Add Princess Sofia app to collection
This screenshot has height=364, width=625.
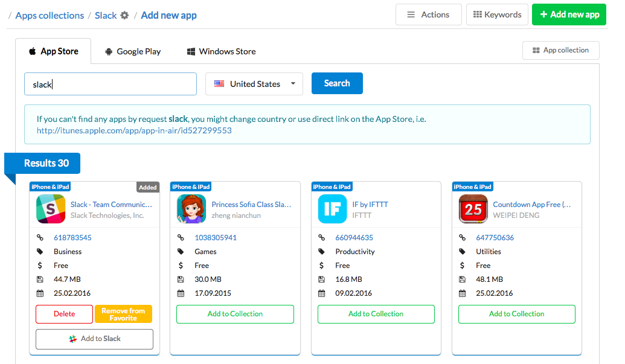click(x=235, y=314)
